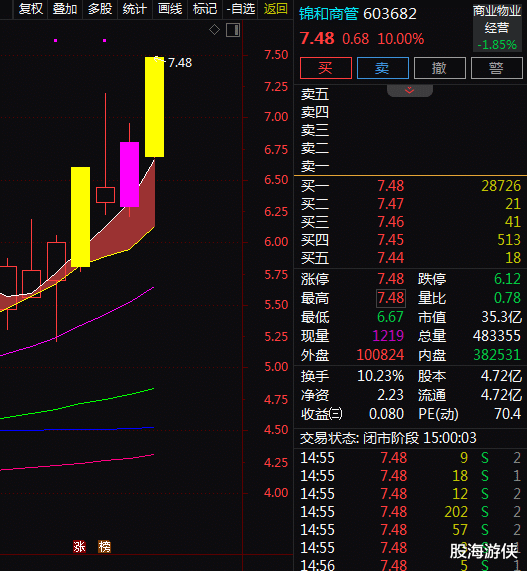The height and width of the screenshot is (571, 527).
Task: Click the 换手 value 10.23%
Action: [380, 376]
